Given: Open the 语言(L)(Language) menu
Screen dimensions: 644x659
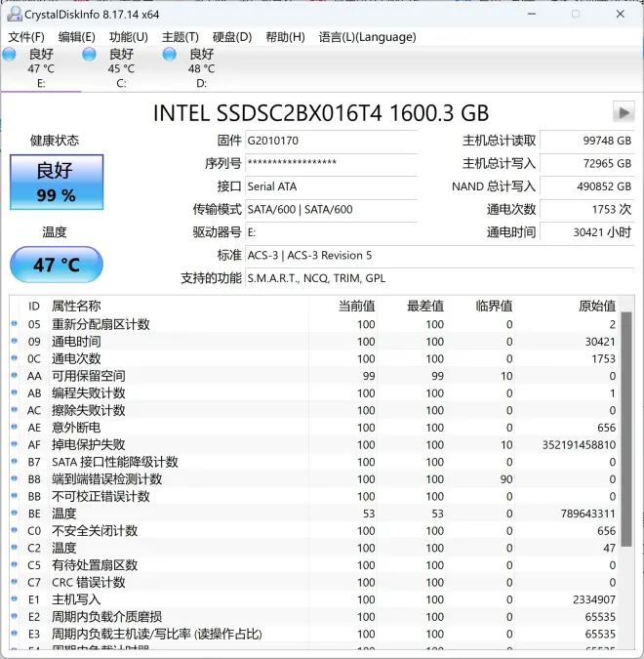Looking at the screenshot, I should coord(367,37).
